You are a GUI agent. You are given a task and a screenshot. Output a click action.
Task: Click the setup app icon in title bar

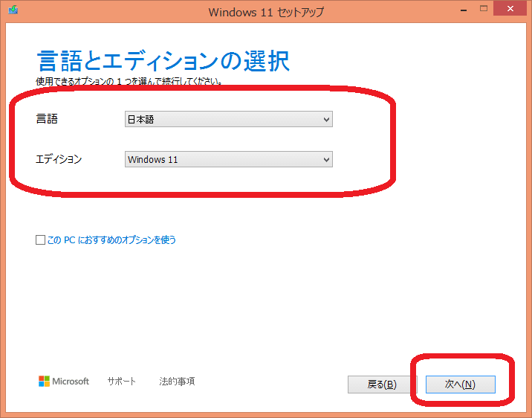pos(13,10)
